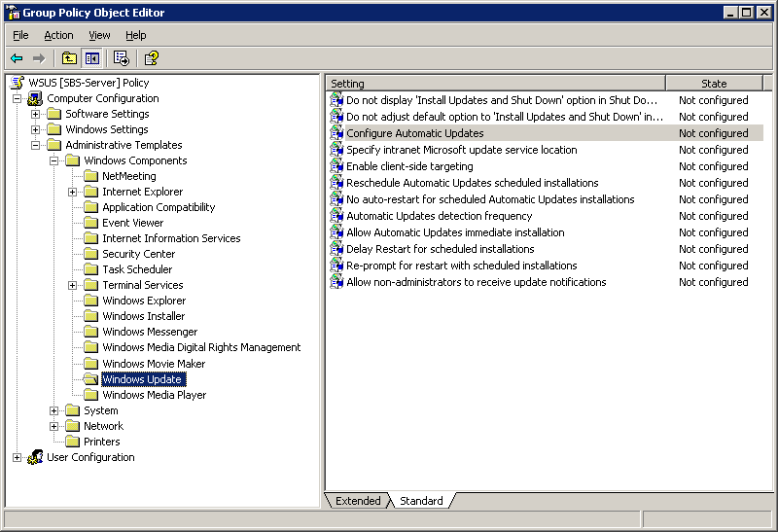Select 'Do not adjust default option' setting
This screenshot has width=778, height=532.
pos(505,117)
